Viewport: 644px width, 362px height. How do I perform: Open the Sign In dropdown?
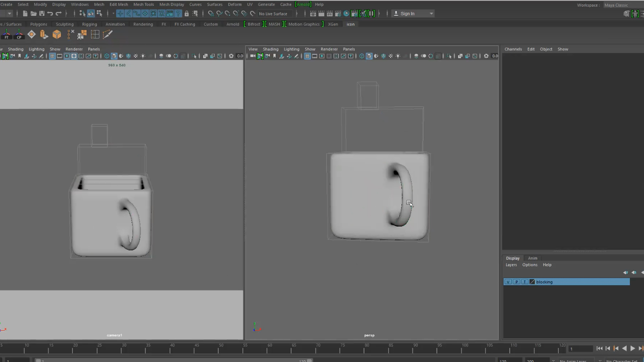413,14
